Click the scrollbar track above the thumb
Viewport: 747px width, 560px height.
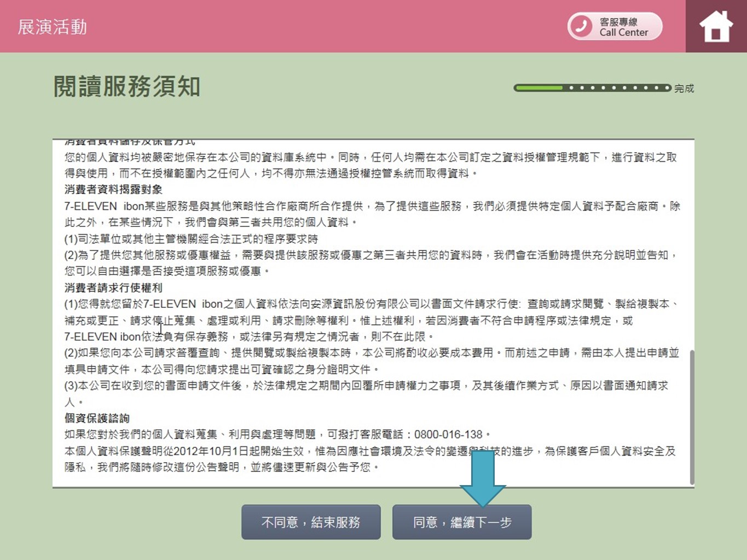(692, 246)
